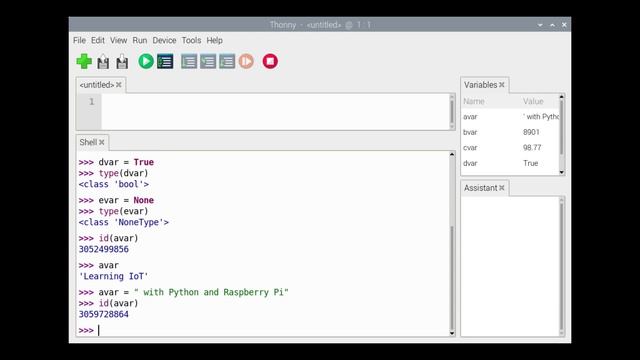The width and height of the screenshot is (640, 360).
Task: Open the Run menu
Action: (x=140, y=40)
